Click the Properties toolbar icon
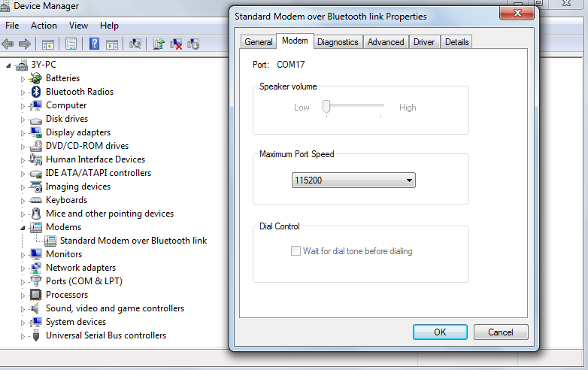Viewport: 588px width, 370px height. (x=71, y=44)
